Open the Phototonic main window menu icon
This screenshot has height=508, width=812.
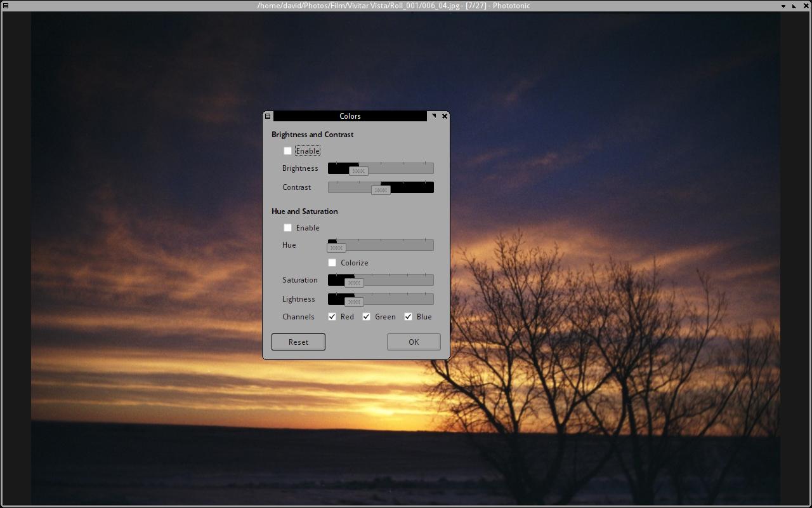6,6
